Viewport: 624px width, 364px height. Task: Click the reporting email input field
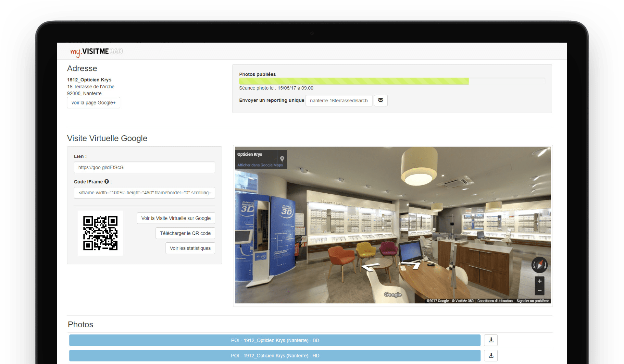coord(339,101)
